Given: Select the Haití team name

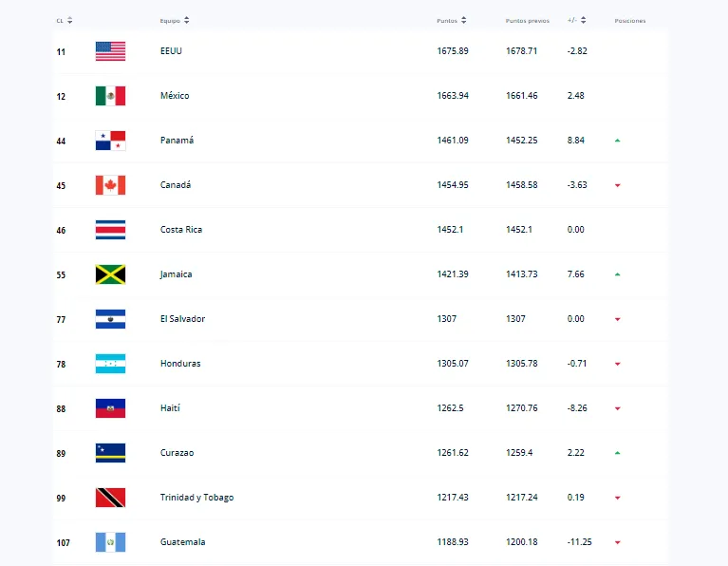Looking at the screenshot, I should [x=170, y=408].
